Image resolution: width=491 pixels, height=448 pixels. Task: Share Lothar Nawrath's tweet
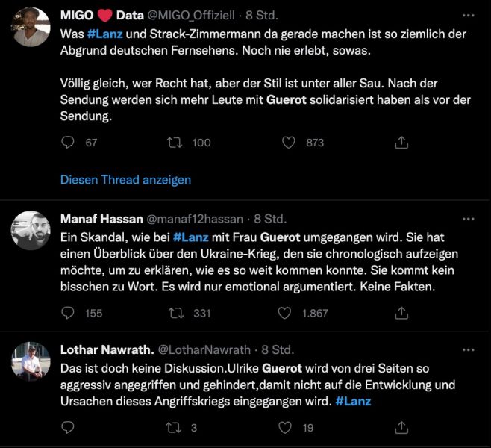pos(401,428)
